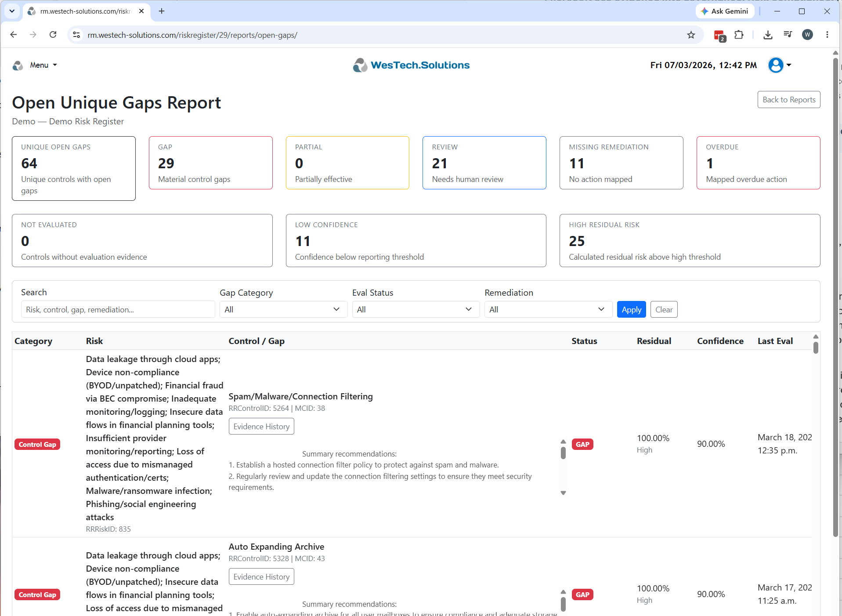
Task: Open the Chrome profile W avatar
Action: pos(807,35)
